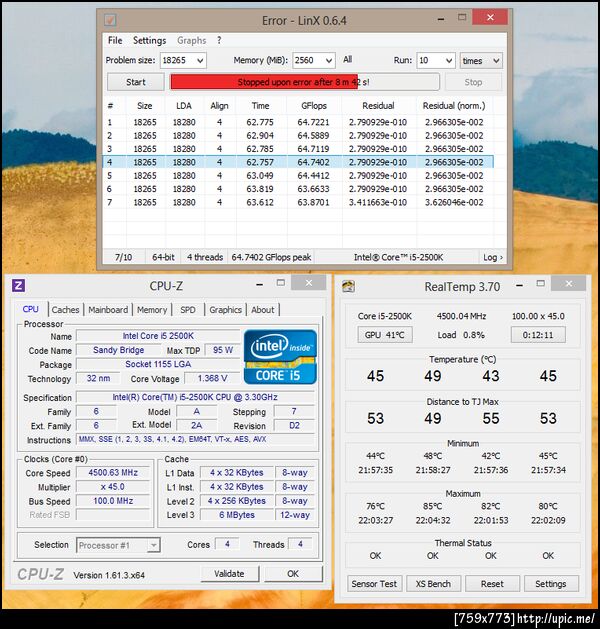Click the 85°C maximum temperature reading
Screen dimensions: 600x629
click(x=432, y=507)
